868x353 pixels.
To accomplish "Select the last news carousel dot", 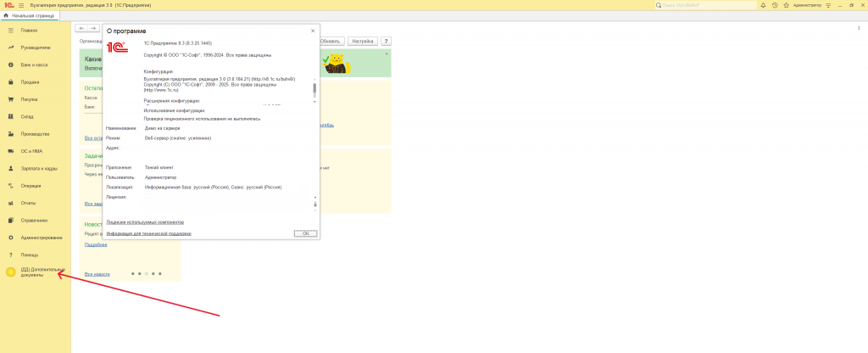I will pyautogui.click(x=160, y=274).
